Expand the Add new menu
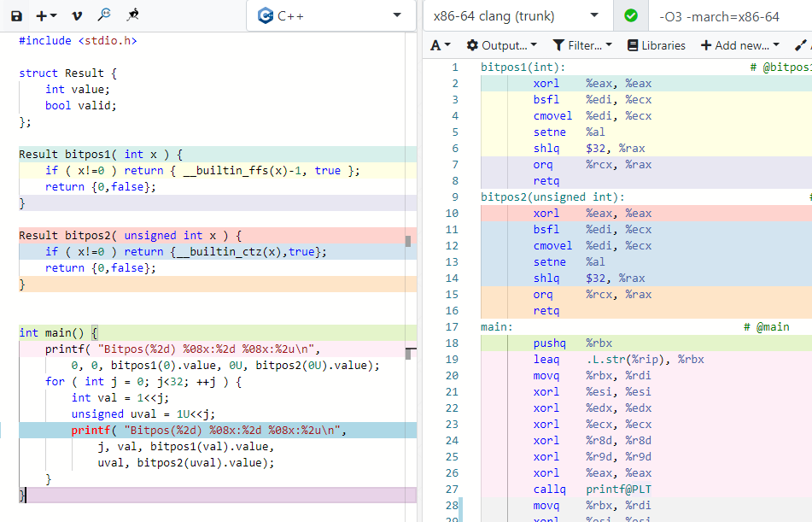Image resolution: width=812 pixels, height=522 pixels. (739, 45)
